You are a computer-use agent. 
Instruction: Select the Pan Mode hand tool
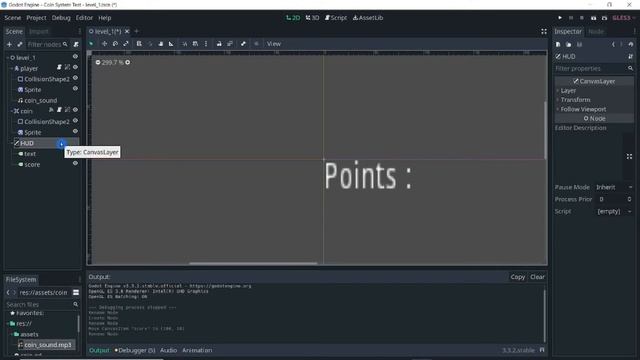coord(160,44)
